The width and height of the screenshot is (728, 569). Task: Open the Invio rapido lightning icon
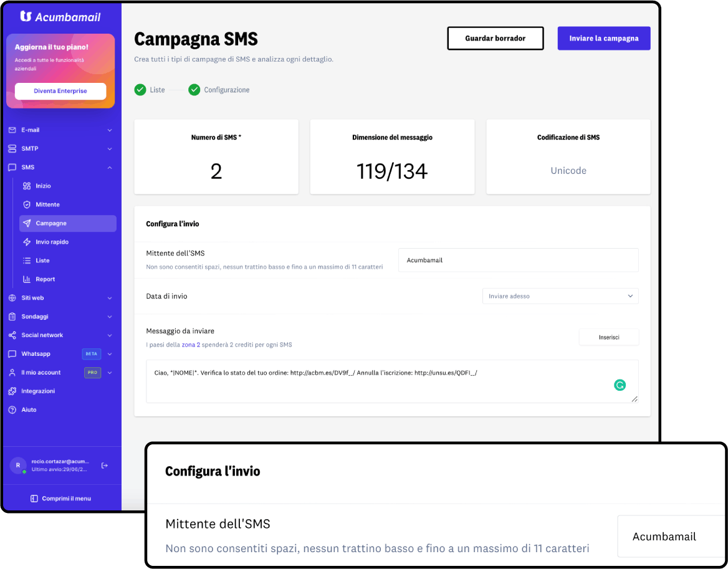(x=27, y=242)
